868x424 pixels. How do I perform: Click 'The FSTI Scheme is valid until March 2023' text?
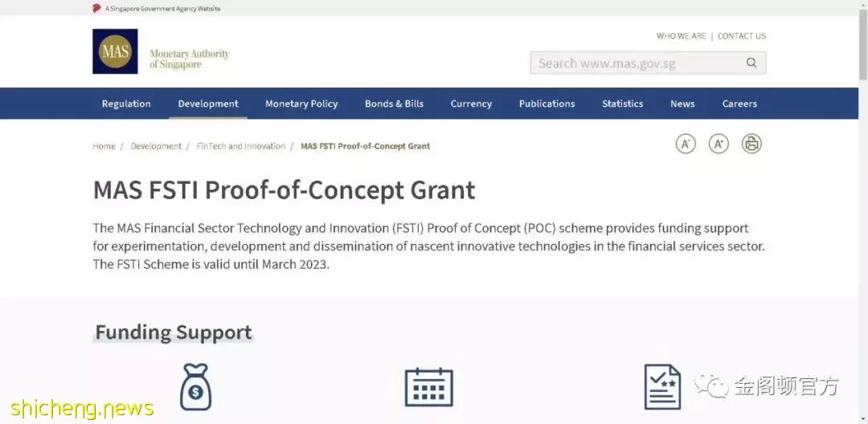click(211, 264)
